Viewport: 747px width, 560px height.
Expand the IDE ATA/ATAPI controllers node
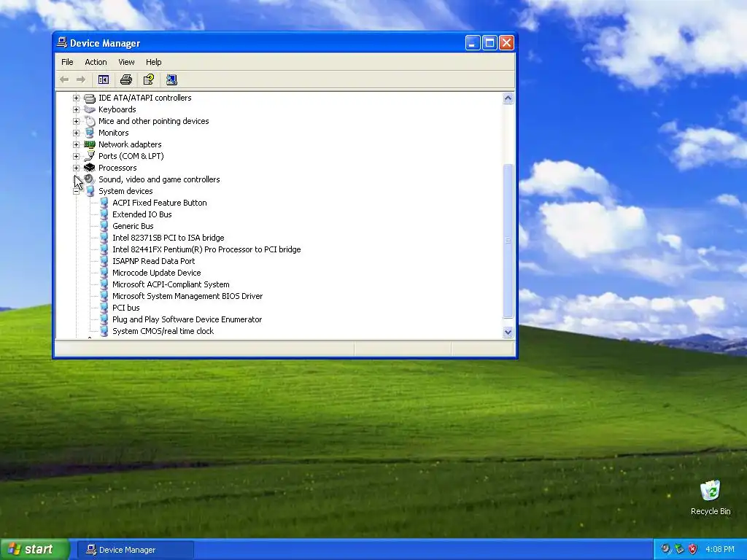(x=76, y=98)
